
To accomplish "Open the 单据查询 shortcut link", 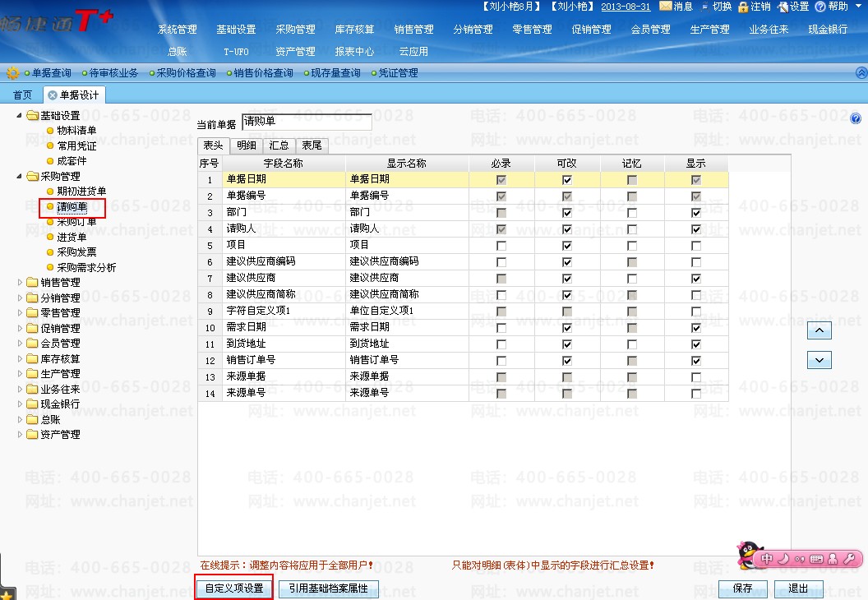I will pyautogui.click(x=51, y=73).
